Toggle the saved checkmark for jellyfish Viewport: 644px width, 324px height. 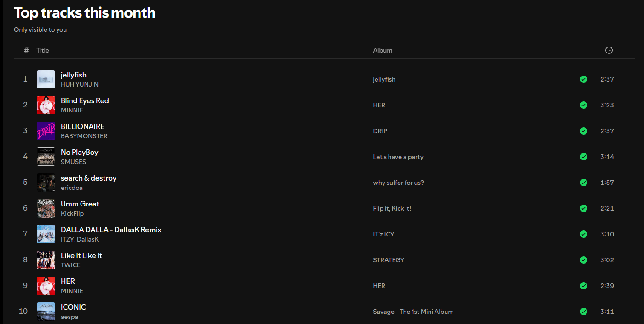(583, 79)
